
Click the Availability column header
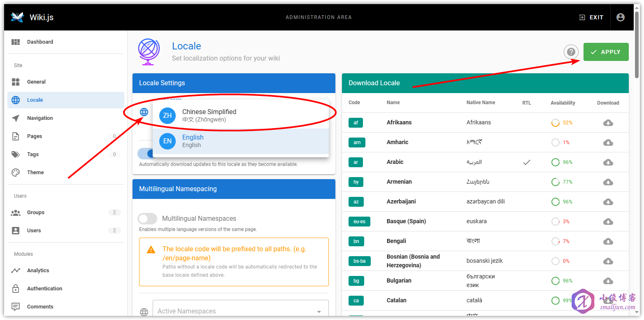click(x=563, y=103)
